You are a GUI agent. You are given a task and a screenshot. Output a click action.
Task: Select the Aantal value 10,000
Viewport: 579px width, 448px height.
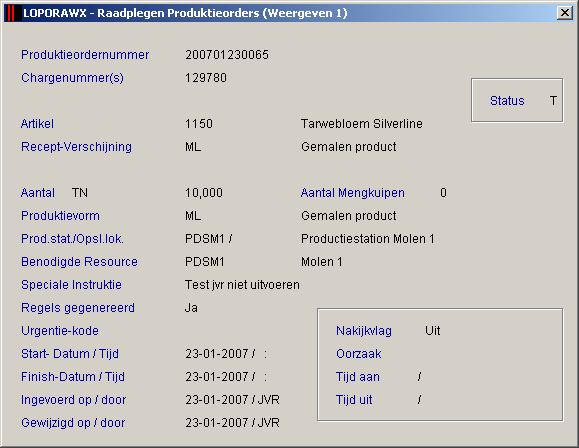204,193
